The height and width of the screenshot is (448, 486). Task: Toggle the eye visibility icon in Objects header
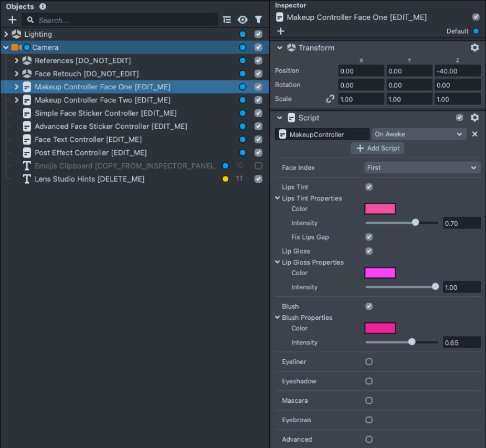(242, 20)
